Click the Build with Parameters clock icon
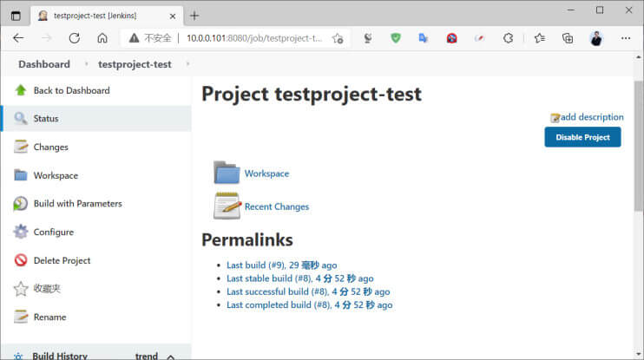This screenshot has height=360, width=644. click(x=21, y=204)
